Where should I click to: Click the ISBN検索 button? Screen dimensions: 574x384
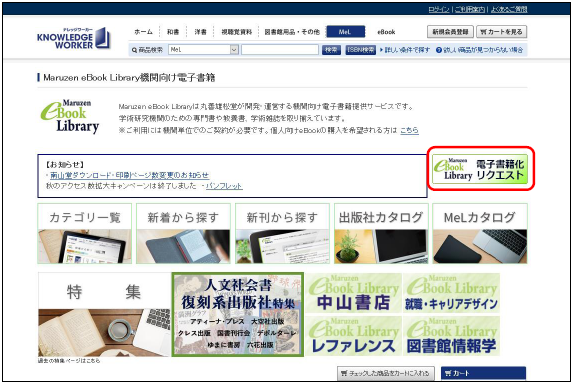(x=361, y=49)
